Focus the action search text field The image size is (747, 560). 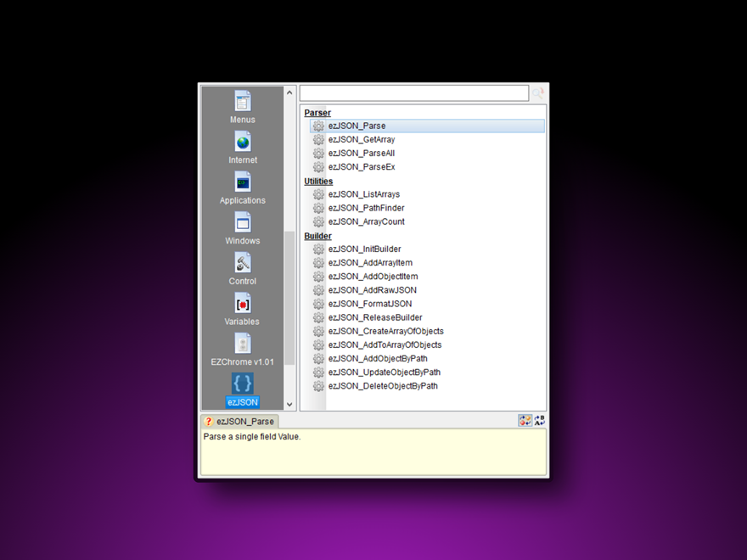click(414, 93)
